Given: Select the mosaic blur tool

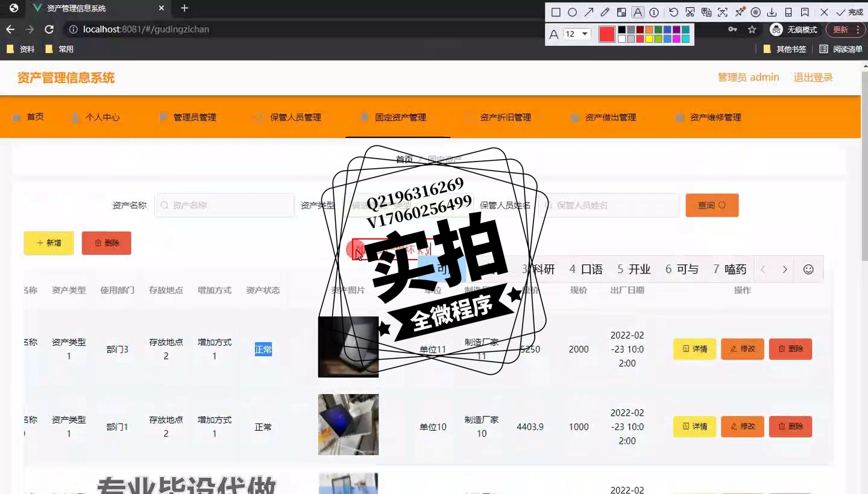Looking at the screenshot, I should pyautogui.click(x=621, y=12).
